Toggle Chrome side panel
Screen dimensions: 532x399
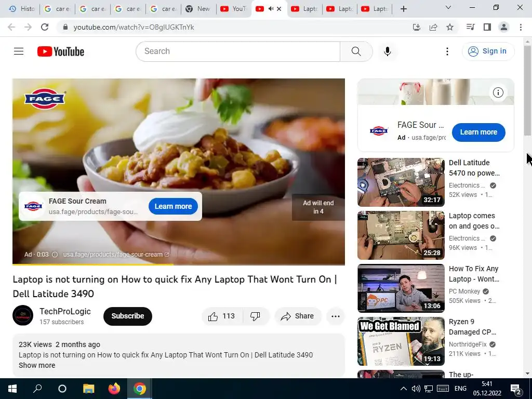tap(487, 27)
